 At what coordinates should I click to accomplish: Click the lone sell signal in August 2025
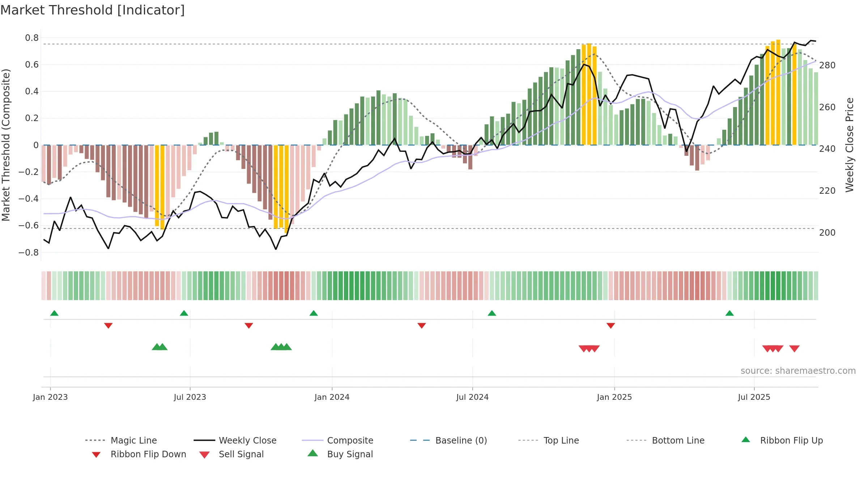click(794, 349)
